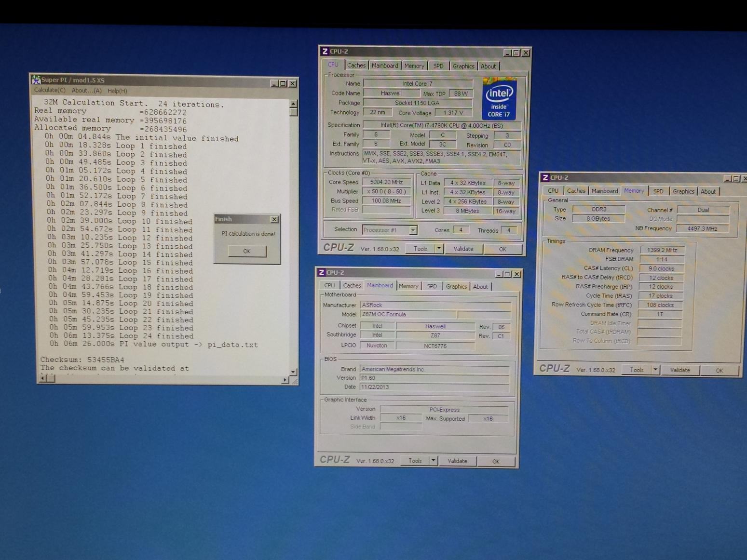Click the Intel Core i7 logo badge

coord(499,99)
